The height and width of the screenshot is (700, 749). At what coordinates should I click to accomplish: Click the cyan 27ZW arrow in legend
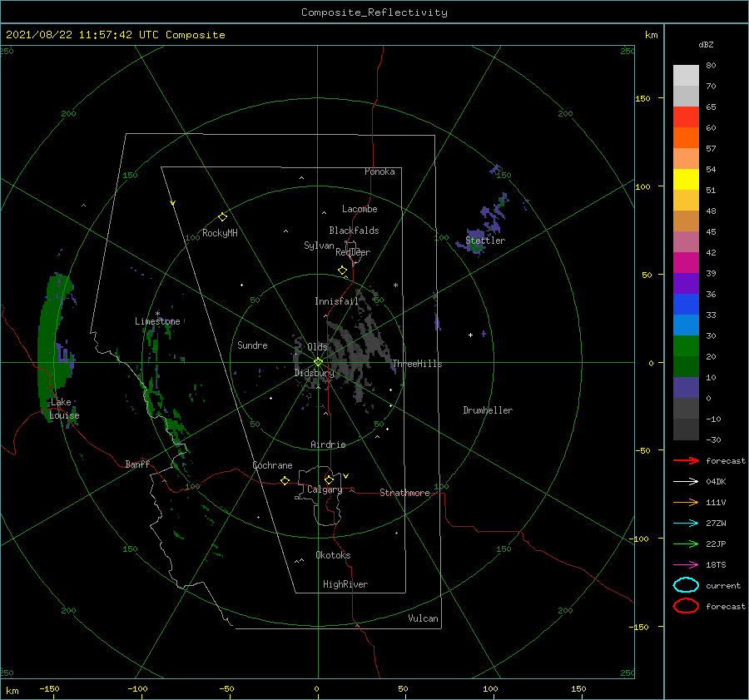(x=686, y=524)
